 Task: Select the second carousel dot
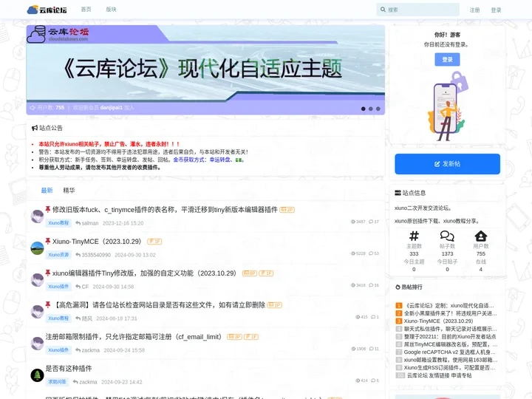[370, 109]
